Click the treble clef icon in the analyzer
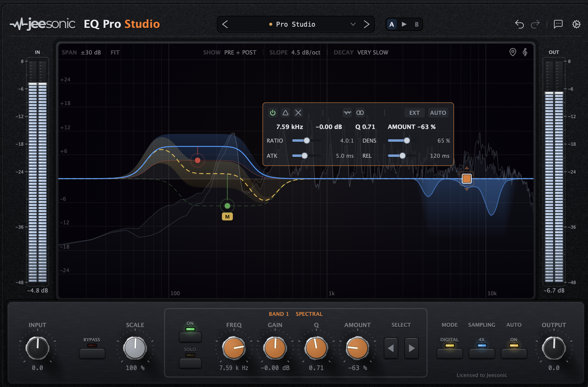The height and width of the screenshot is (387, 588). coord(525,52)
